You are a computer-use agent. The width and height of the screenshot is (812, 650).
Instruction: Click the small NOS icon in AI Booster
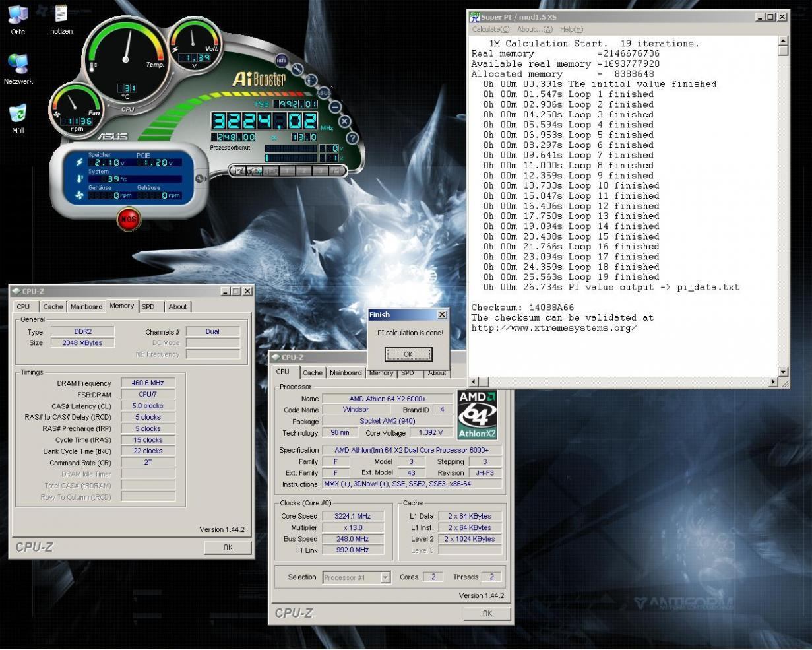coord(282,60)
